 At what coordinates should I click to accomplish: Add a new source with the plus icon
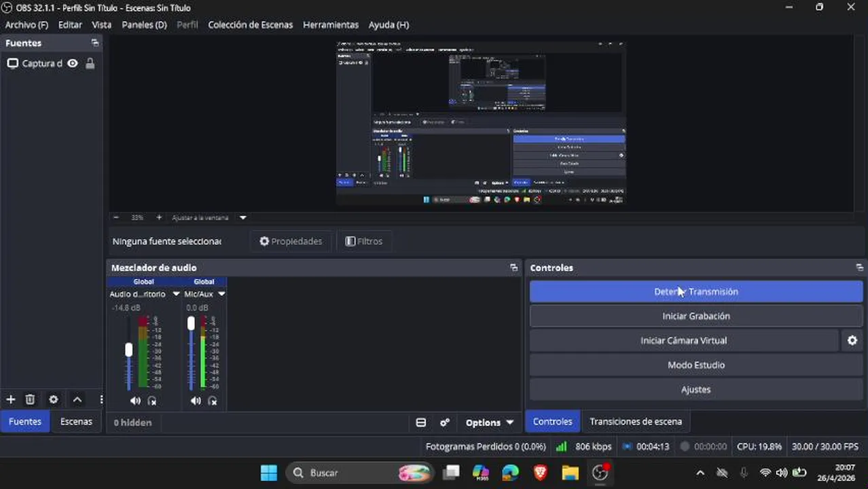(10, 399)
